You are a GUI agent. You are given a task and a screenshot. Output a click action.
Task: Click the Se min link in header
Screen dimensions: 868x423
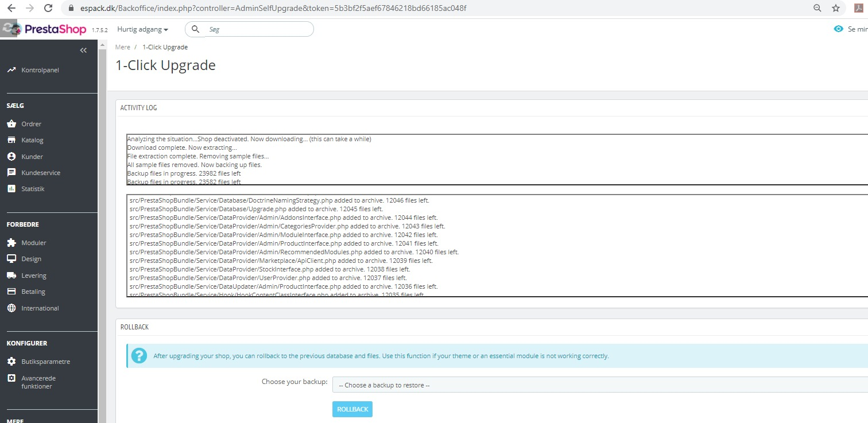(858, 29)
